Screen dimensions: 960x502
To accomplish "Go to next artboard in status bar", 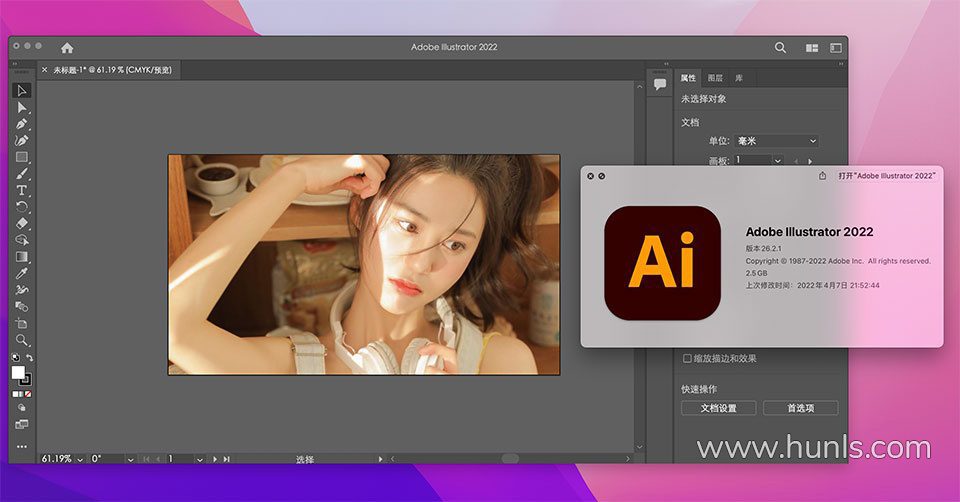I will pyautogui.click(x=214, y=459).
